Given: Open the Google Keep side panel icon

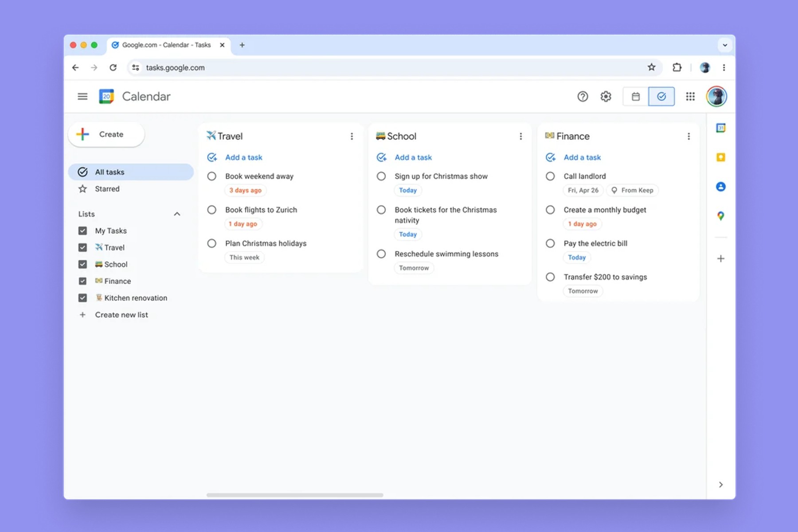Looking at the screenshot, I should click(x=720, y=157).
